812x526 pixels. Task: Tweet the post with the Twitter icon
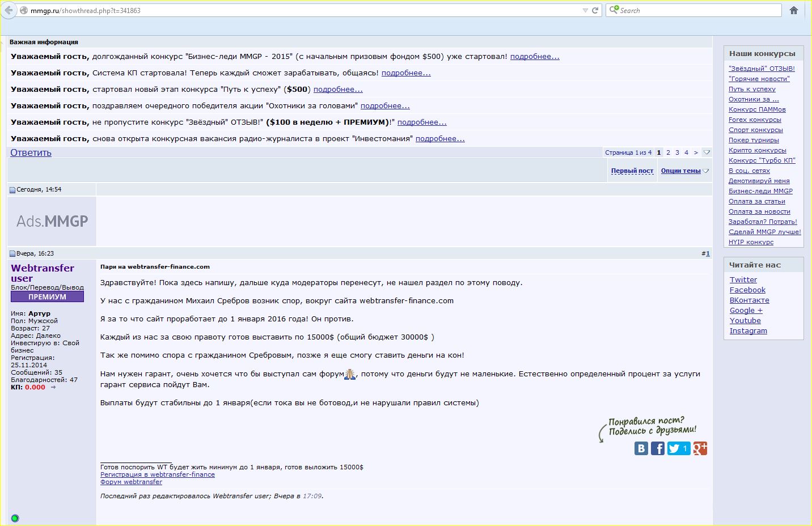(x=678, y=448)
